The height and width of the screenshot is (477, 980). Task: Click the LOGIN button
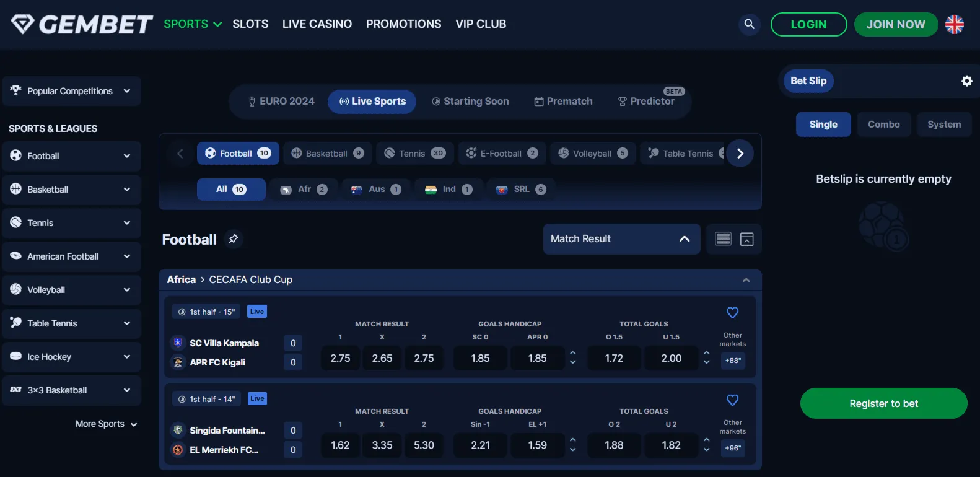point(808,24)
